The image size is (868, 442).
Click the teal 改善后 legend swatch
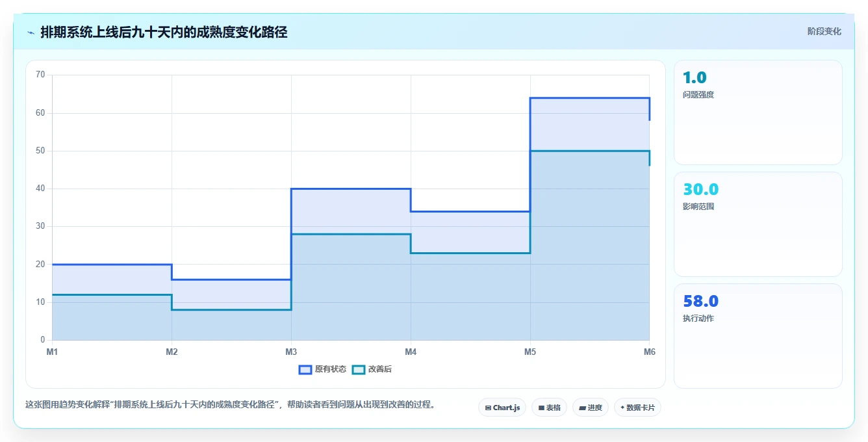[359, 369]
